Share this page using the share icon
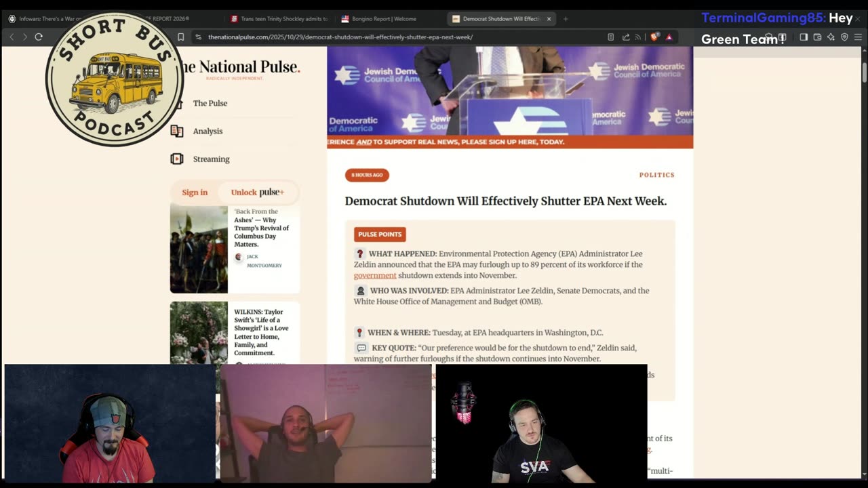This screenshot has height=488, width=868. [x=625, y=37]
